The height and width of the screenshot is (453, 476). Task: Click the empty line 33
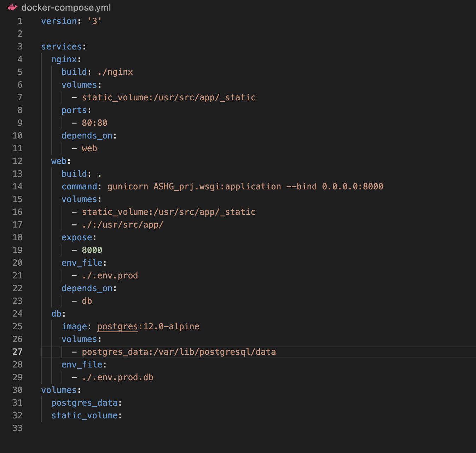pyautogui.click(x=141, y=428)
